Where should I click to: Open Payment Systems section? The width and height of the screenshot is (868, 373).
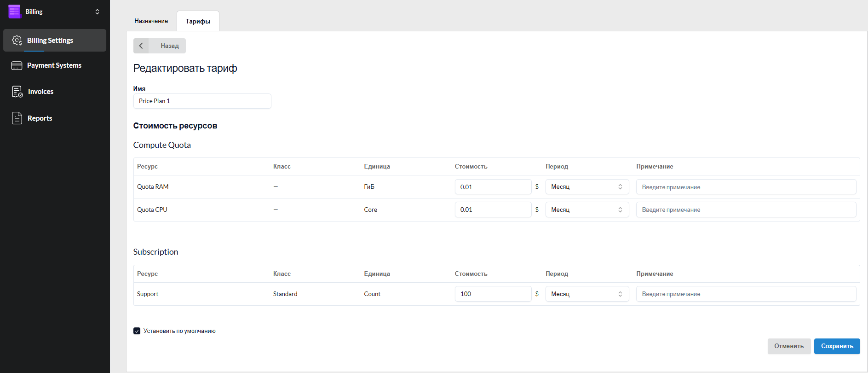55,65
